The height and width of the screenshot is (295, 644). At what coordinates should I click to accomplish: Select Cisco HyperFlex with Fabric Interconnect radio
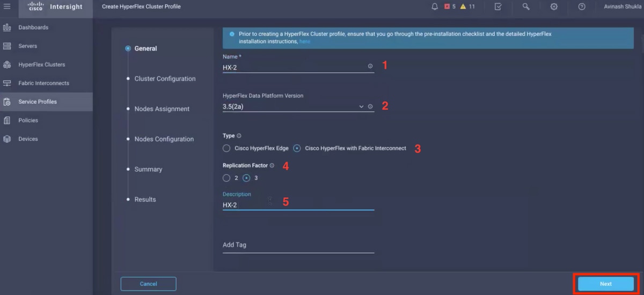click(297, 148)
